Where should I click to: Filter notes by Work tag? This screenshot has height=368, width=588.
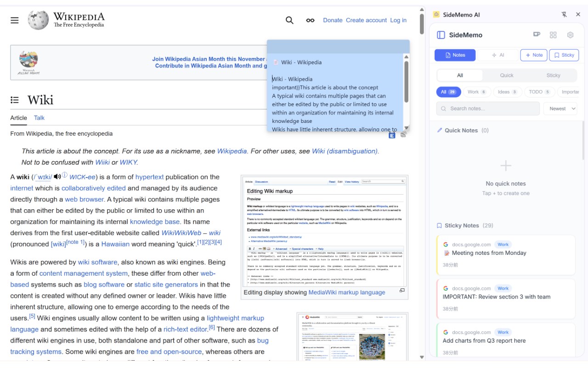[x=477, y=92]
